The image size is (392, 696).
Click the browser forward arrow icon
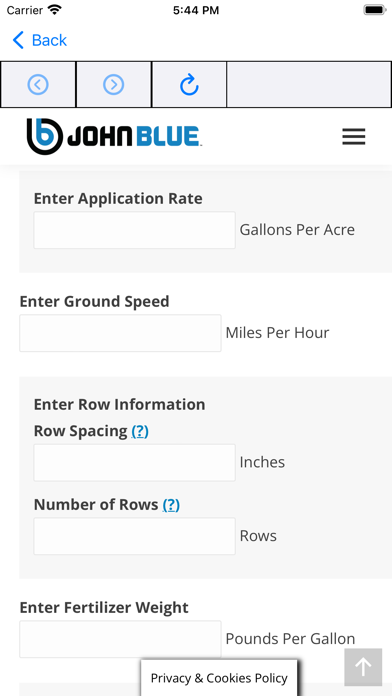coord(114,84)
